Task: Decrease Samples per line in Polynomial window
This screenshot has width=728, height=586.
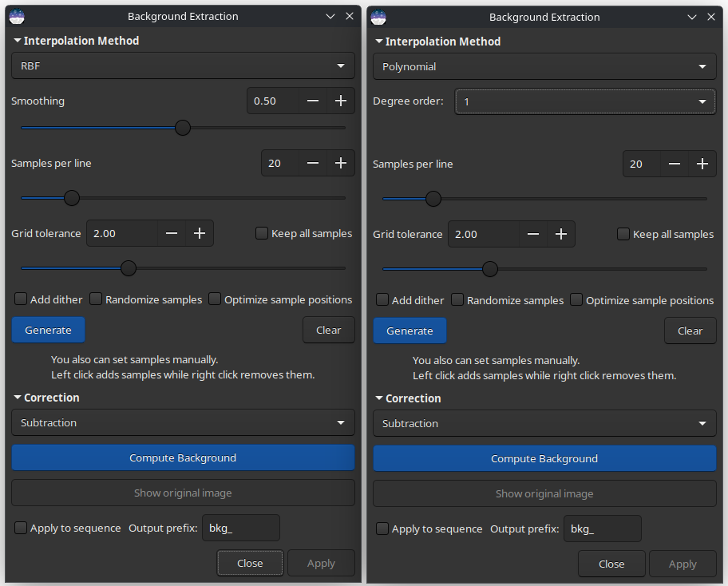Action: (675, 164)
